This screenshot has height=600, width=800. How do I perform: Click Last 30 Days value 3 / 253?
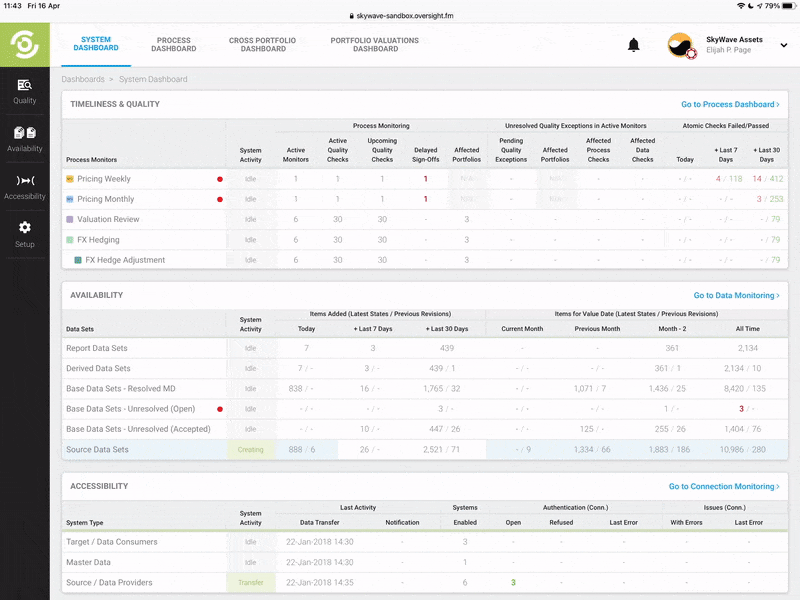click(769, 199)
